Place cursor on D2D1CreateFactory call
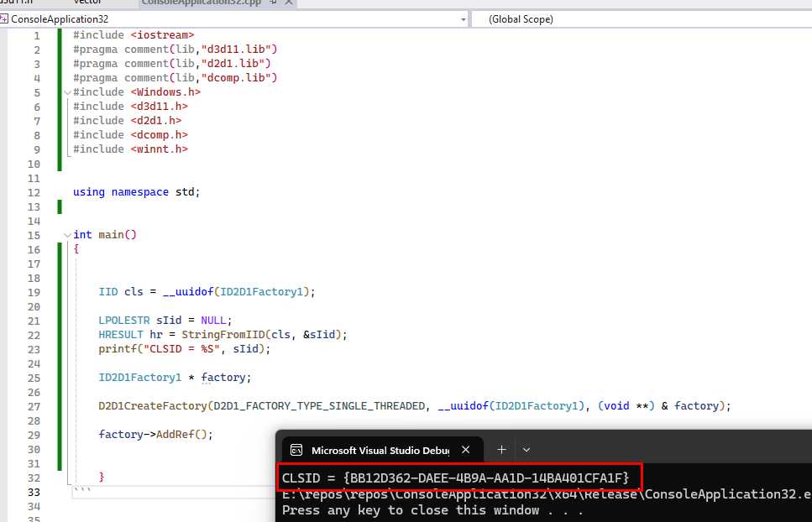This screenshot has height=522, width=812. click(152, 406)
